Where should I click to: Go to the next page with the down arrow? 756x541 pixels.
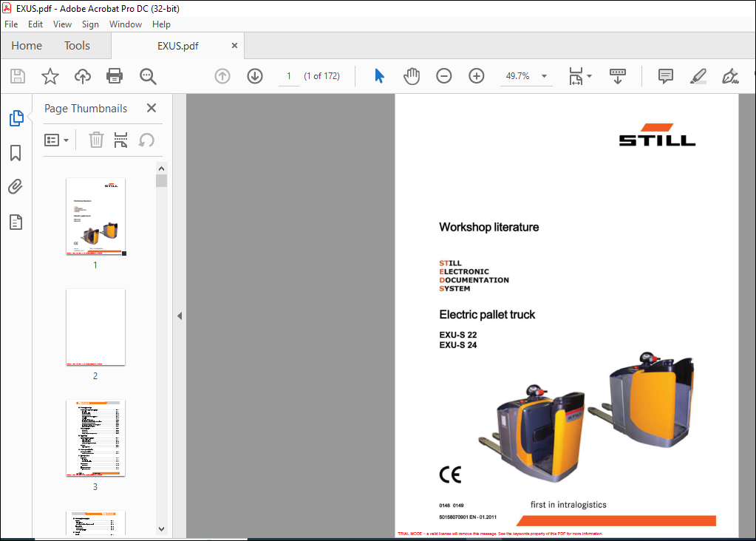pos(255,76)
